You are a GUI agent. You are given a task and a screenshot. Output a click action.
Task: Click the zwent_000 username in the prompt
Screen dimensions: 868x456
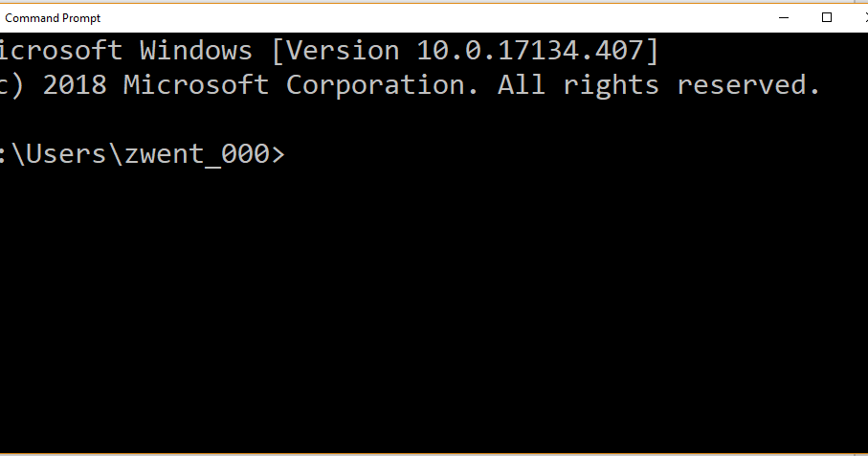coord(197,154)
